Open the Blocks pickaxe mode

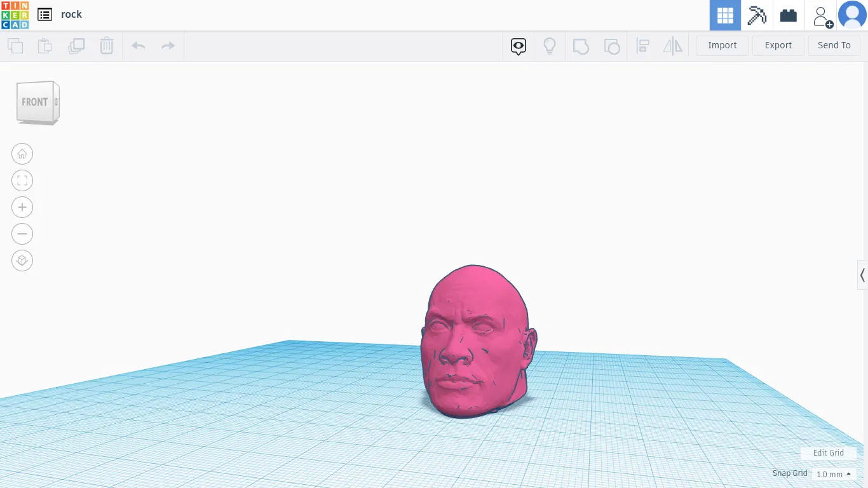(x=757, y=15)
